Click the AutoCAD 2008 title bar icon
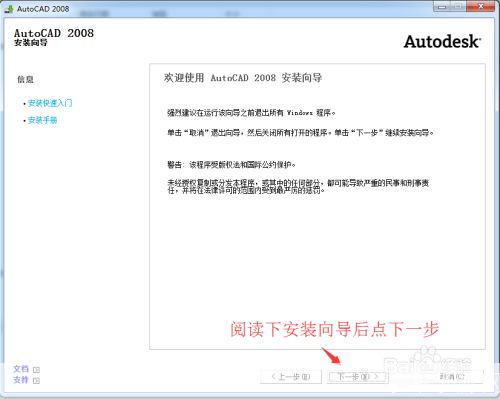500x399 pixels. (x=9, y=9)
